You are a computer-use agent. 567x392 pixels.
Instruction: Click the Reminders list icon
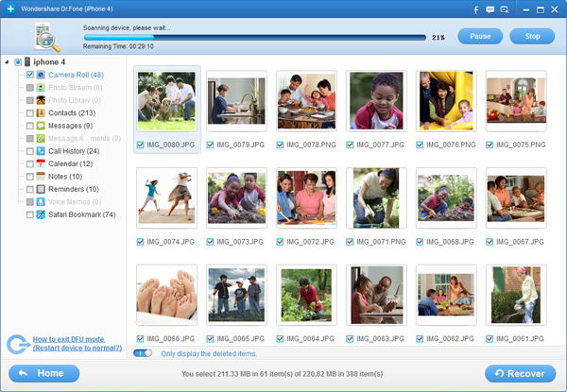tap(42, 189)
